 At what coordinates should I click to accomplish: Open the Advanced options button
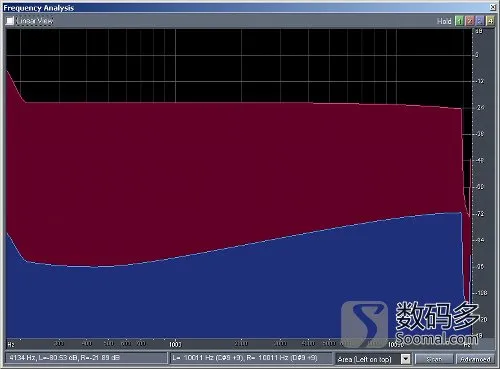click(475, 359)
